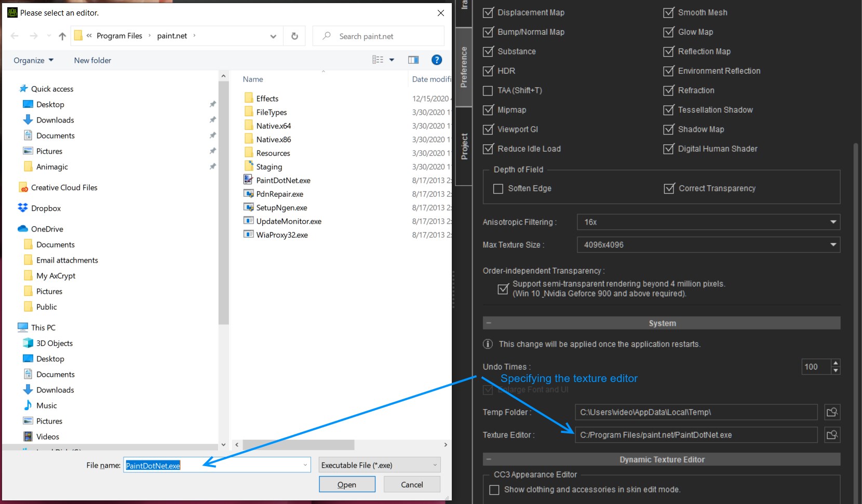
Task: Open view options dropdown arrow
Action: (392, 60)
